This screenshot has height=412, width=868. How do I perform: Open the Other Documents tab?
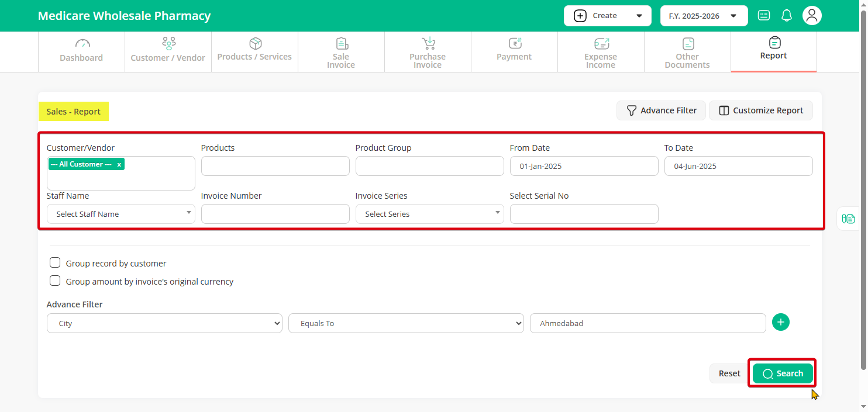[687, 51]
